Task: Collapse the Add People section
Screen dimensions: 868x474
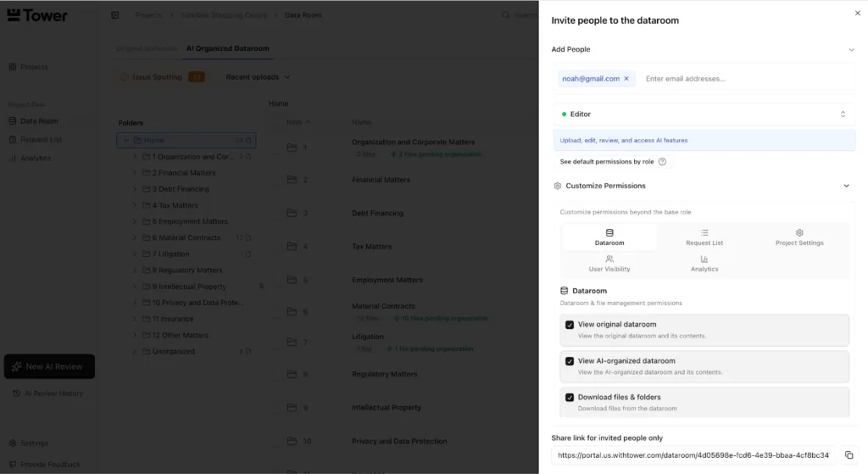Action: tap(851, 49)
